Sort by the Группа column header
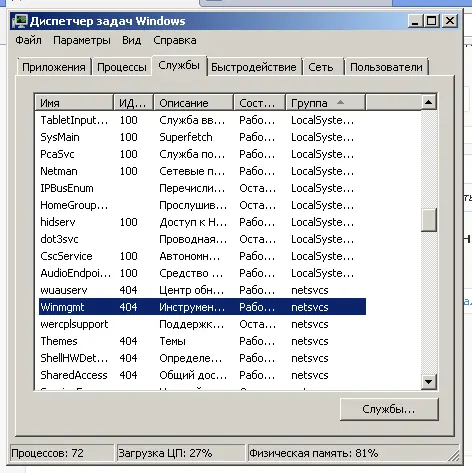This screenshot has height=473, width=472. point(325,103)
